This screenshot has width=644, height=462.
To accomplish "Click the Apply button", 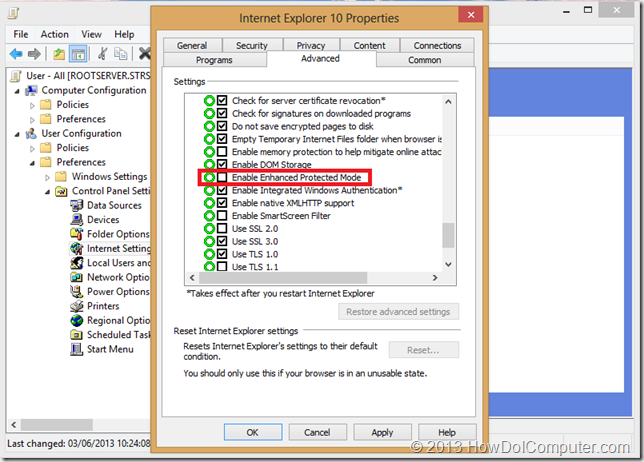I will 382,432.
